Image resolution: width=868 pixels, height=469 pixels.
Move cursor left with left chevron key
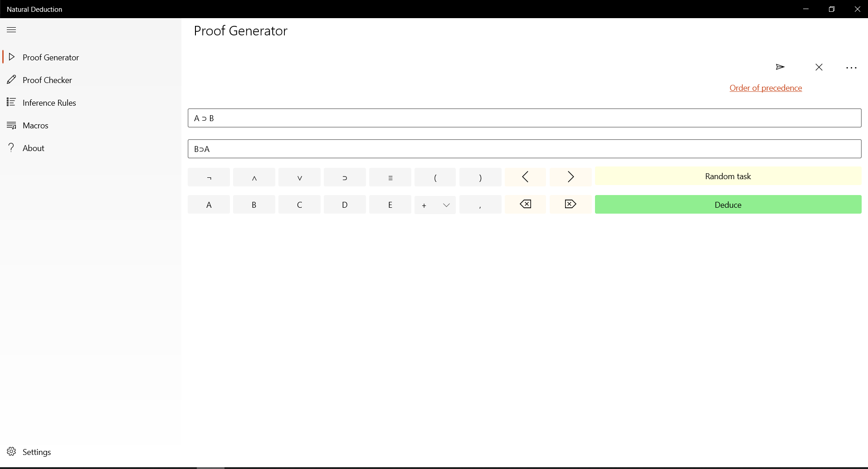[x=525, y=177]
